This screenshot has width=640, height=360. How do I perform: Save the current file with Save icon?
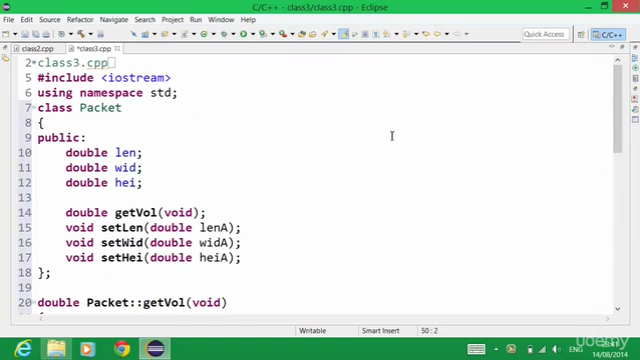tap(25, 34)
